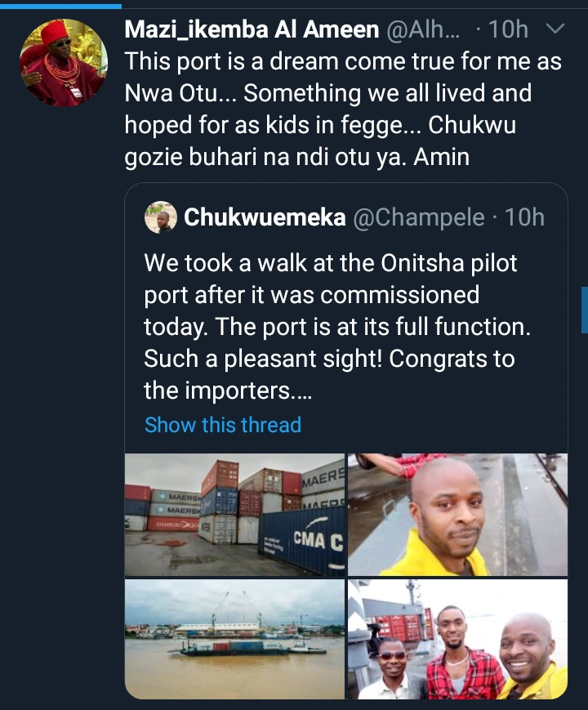Open the shipping containers photo
The height and width of the screenshot is (710, 588).
coord(234,515)
